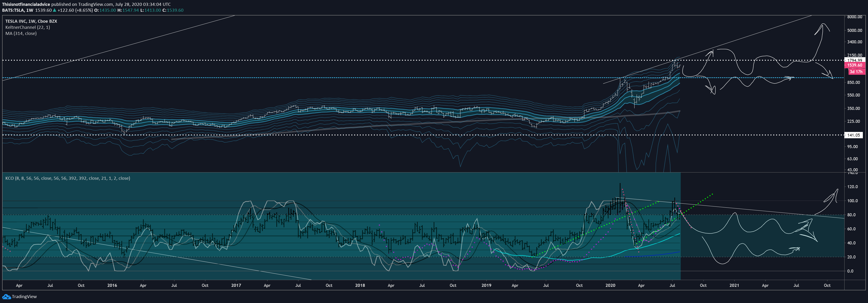Select the TESLA INC, 1W, Cboe BZX title
This screenshot has height=303, width=868.
click(x=31, y=21)
